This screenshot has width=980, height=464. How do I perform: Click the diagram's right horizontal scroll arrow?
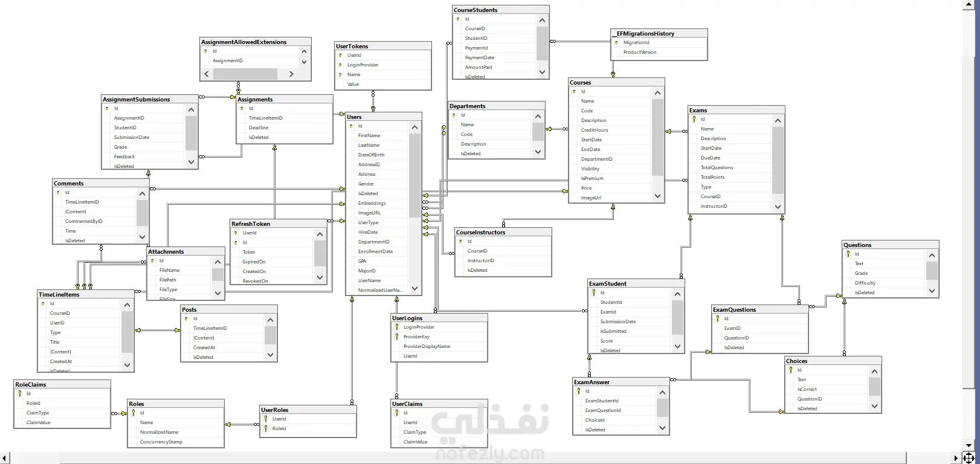[956, 458]
